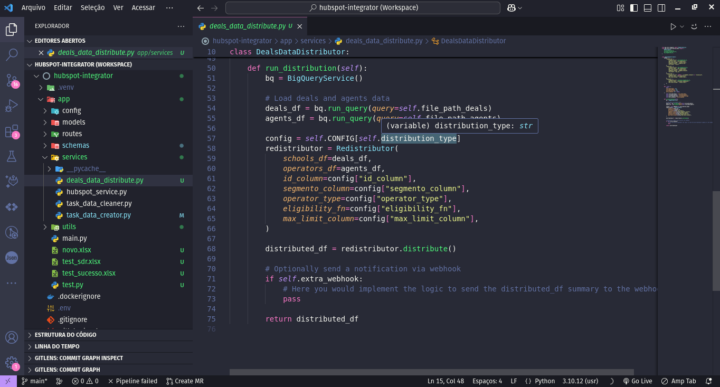Open the Arquivo menu
The height and width of the screenshot is (387, 720).
tap(33, 8)
